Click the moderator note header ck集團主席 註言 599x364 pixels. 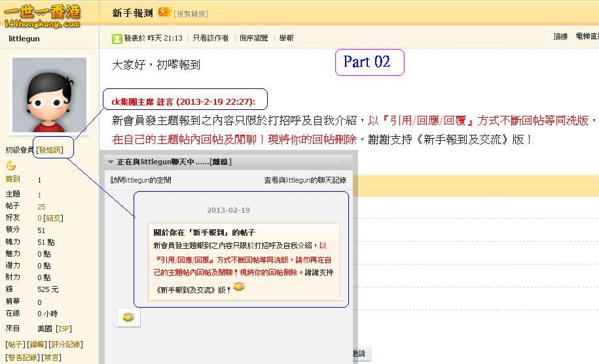183,101
